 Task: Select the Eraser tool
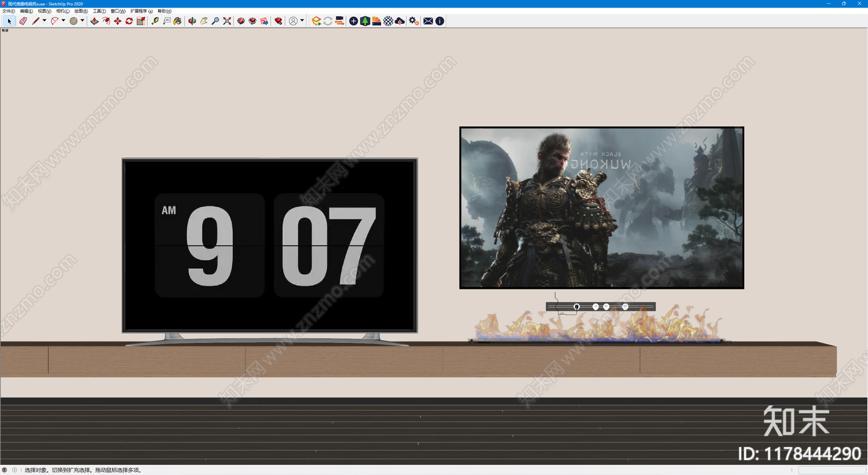tap(23, 21)
